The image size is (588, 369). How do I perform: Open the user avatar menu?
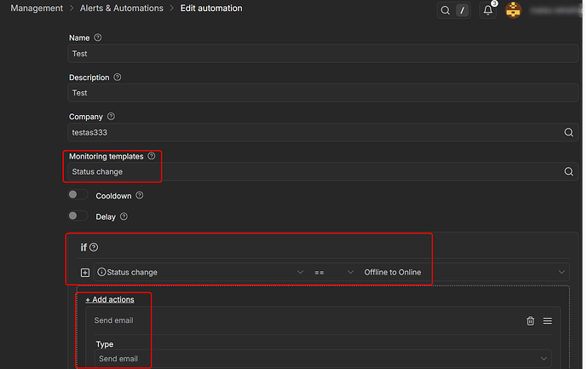[x=513, y=10]
